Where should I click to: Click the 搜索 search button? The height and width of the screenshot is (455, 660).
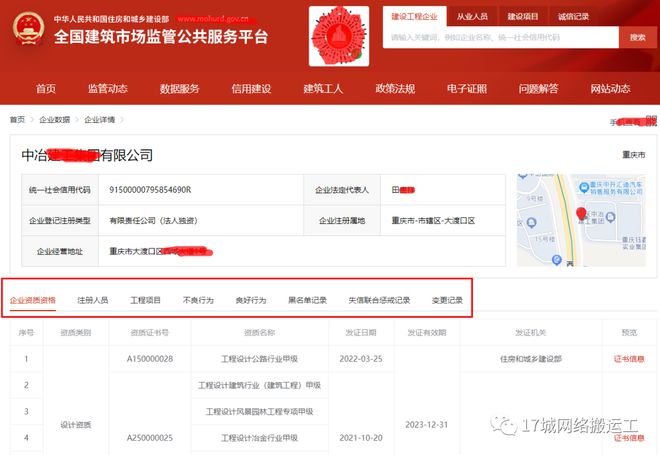tap(637, 37)
